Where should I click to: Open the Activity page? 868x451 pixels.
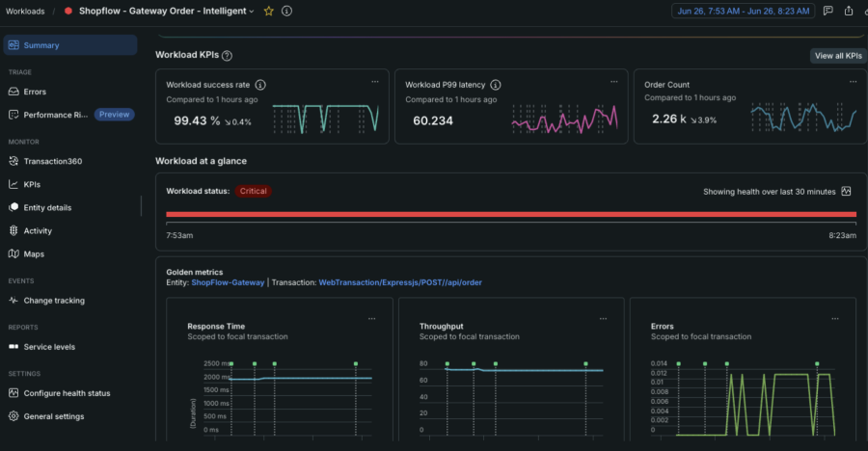pyautogui.click(x=38, y=230)
